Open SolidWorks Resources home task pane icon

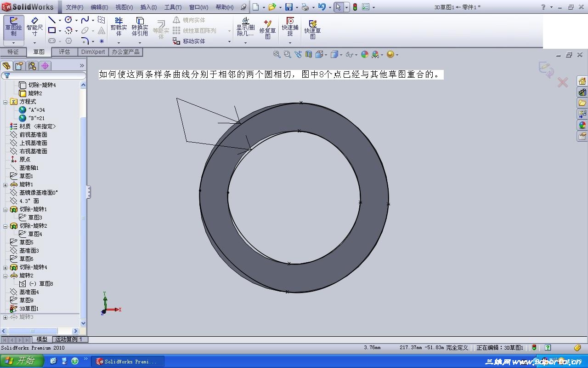coord(582,81)
